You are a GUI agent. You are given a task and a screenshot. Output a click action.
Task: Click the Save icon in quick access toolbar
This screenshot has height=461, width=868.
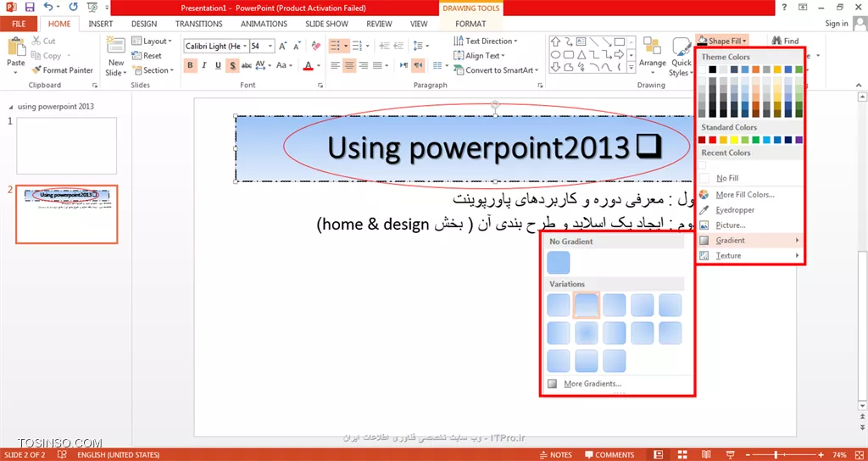coord(30,7)
